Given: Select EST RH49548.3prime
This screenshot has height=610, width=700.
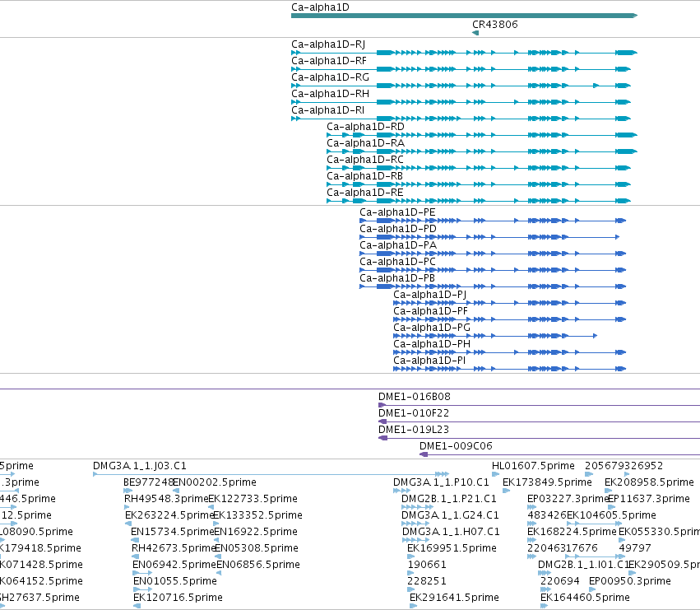Looking at the screenshot, I should [x=127, y=507].
